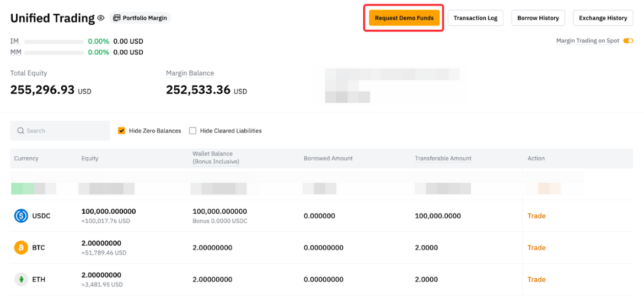Focus the currency Search field

(63, 131)
